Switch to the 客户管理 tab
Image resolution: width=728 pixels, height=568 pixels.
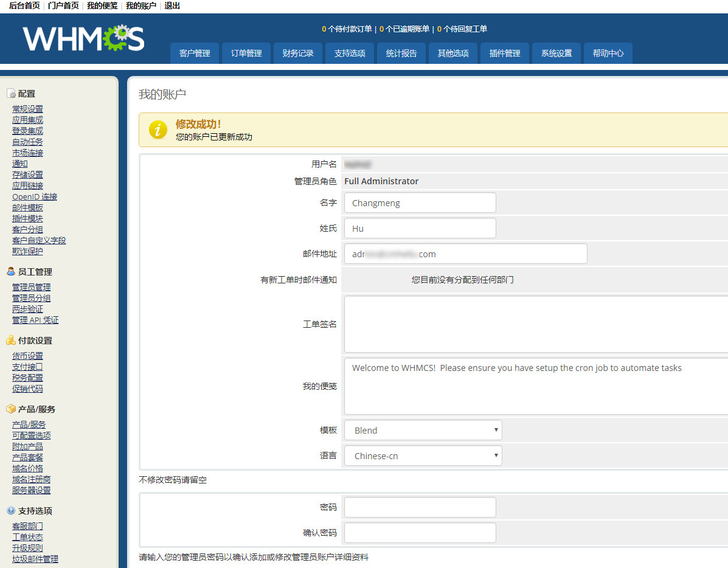[194, 53]
